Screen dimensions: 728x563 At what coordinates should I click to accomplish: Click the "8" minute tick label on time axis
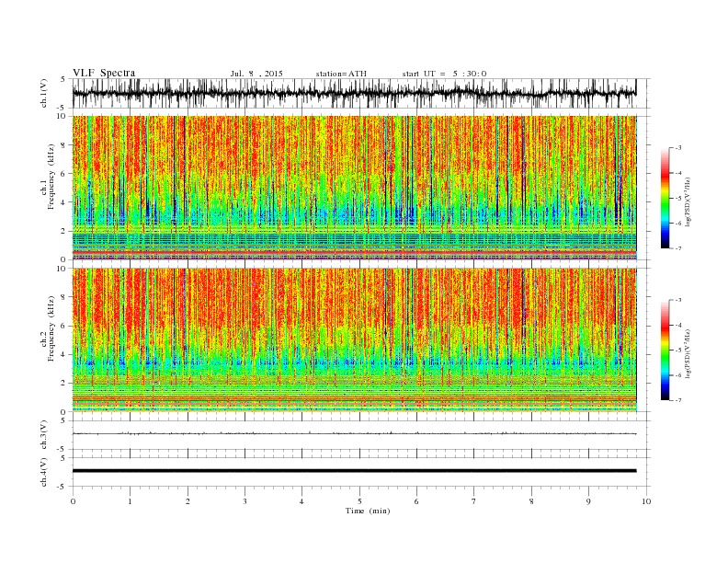click(x=531, y=501)
